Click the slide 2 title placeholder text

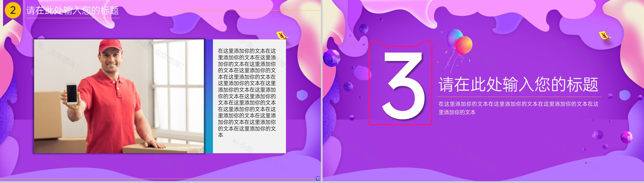(x=73, y=11)
